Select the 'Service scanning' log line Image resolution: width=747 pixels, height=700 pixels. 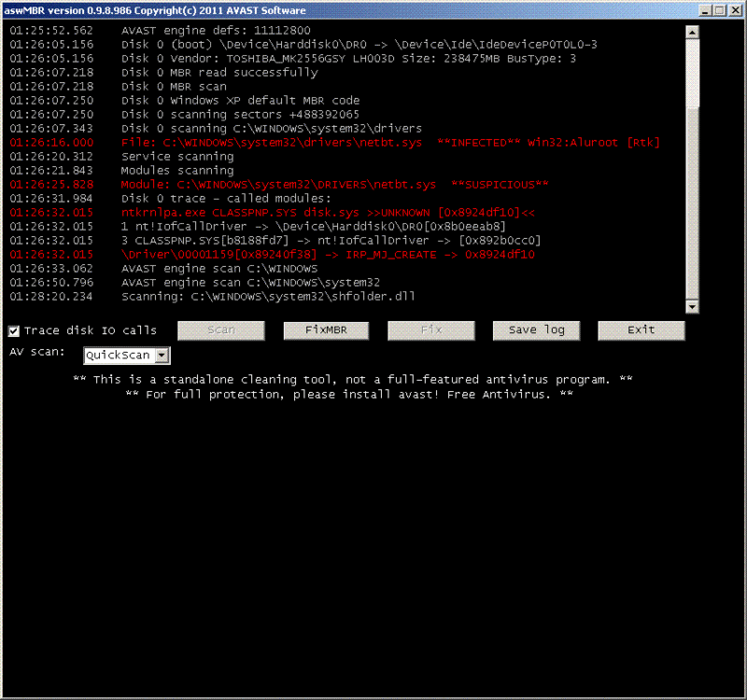(121, 157)
